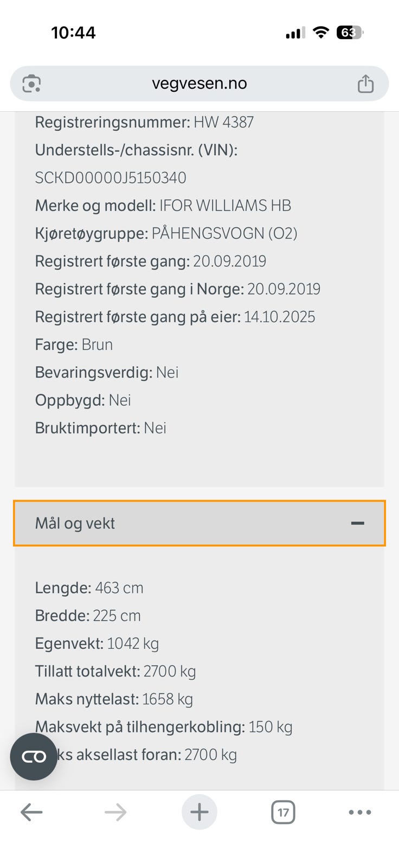Tap the "Lengde" 463 cm value
399x868 pixels.
pyautogui.click(x=119, y=588)
